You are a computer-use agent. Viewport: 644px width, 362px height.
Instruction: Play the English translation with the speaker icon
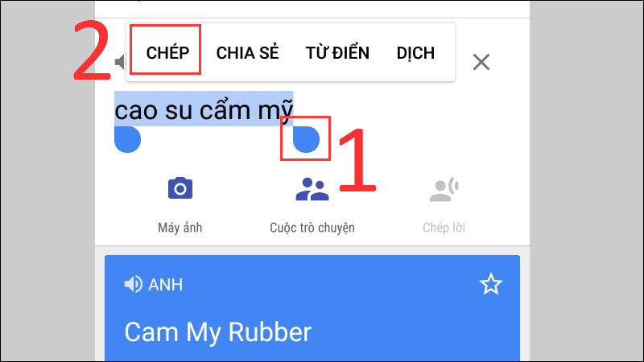[x=133, y=284]
